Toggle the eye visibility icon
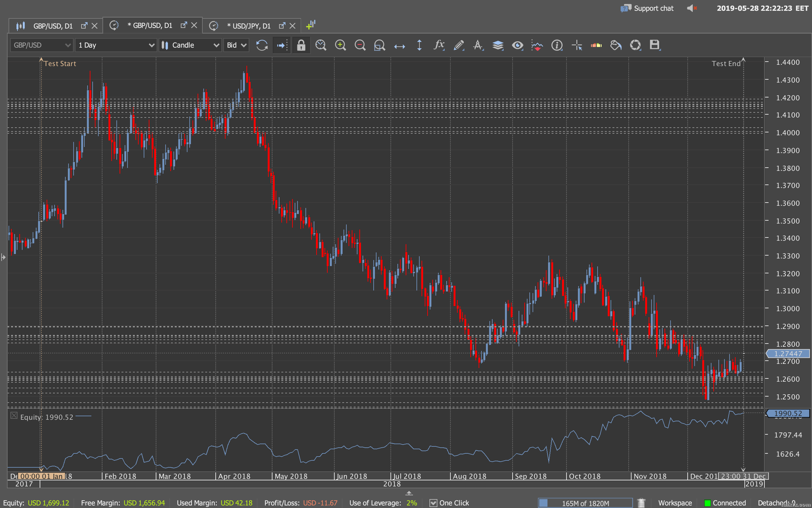Screen dimensions: 812x508 click(x=517, y=45)
